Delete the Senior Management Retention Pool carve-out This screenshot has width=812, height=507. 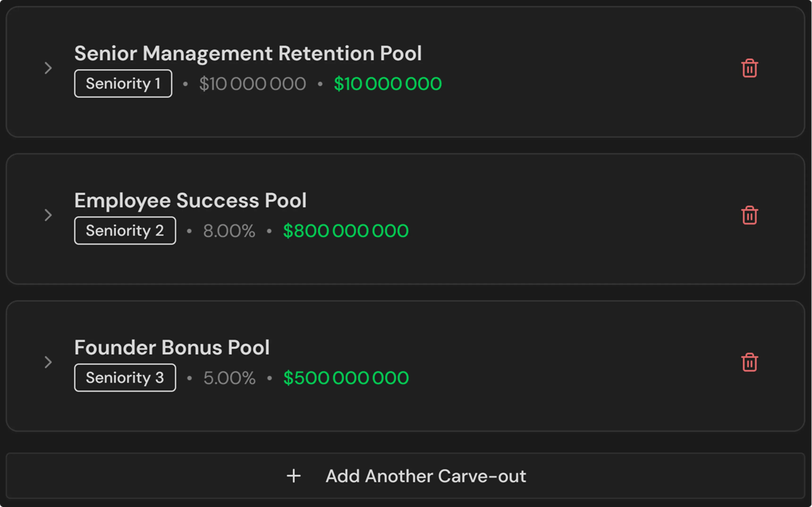[749, 68]
